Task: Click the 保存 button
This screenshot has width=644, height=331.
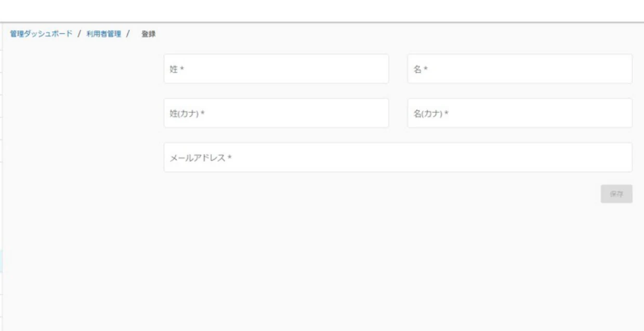Action: (616, 194)
